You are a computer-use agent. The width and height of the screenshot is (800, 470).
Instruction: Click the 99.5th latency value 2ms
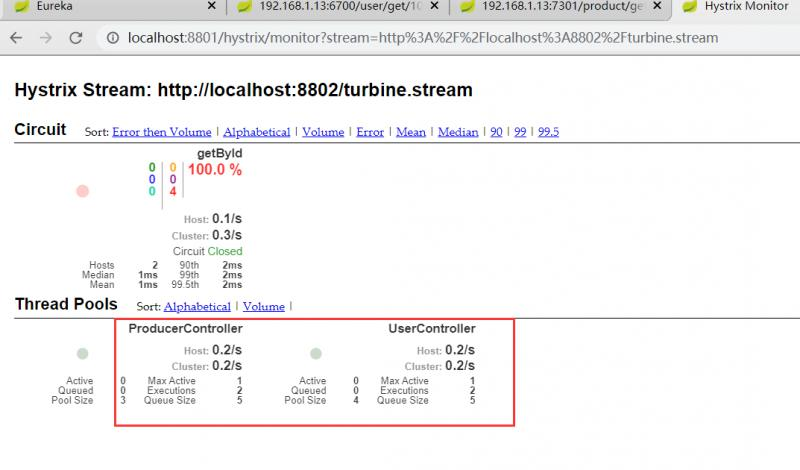tap(232, 284)
